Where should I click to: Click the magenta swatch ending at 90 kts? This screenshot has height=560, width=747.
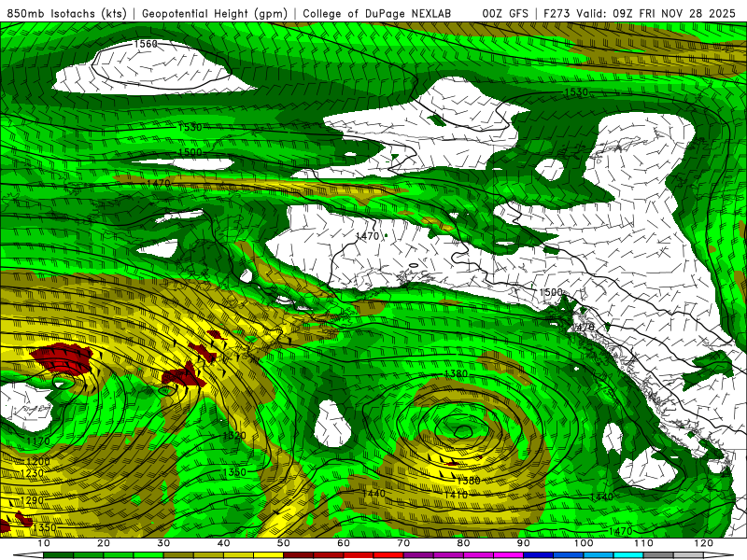click(x=508, y=555)
